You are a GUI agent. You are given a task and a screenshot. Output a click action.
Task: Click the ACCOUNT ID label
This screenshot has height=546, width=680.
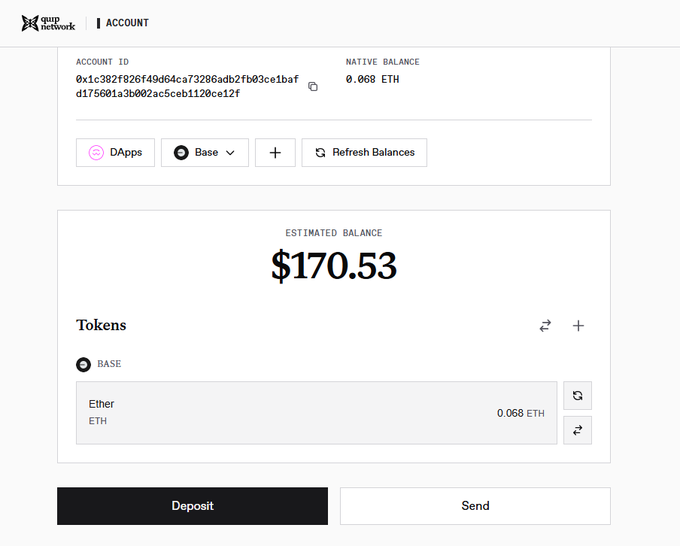(x=102, y=62)
